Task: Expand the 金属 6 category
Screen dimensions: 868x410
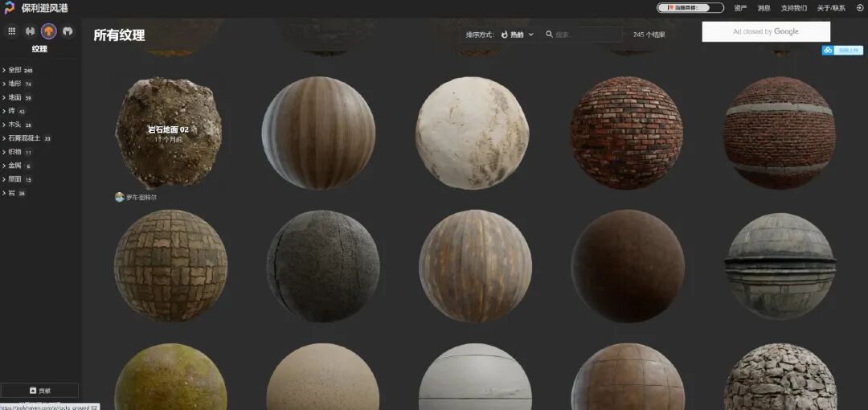Action: [17, 166]
